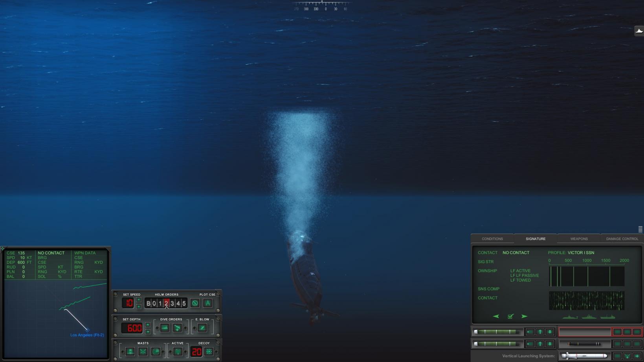Image resolution: width=644 pixels, height=362 pixels.
Task: Trigger the emergency blow button
Action: [x=202, y=328]
